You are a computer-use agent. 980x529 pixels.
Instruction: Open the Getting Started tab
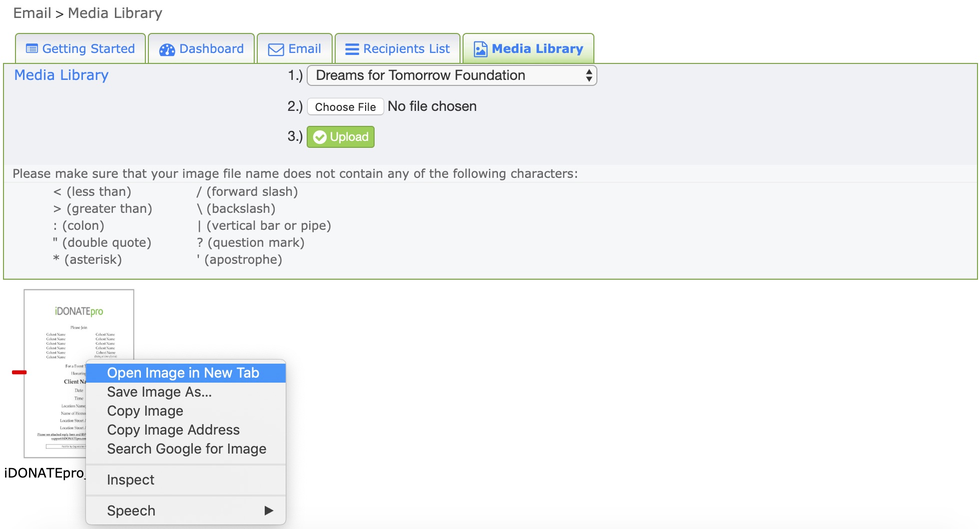click(80, 48)
